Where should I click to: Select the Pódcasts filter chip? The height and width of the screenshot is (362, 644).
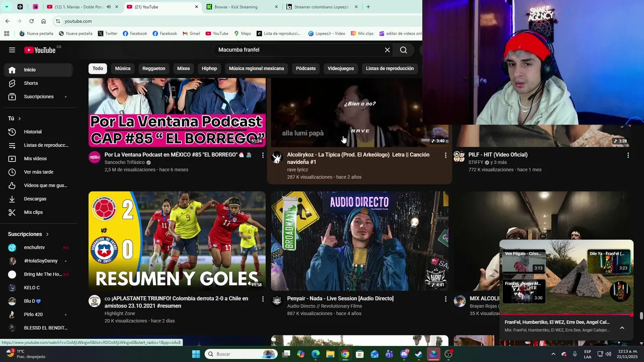(x=306, y=68)
